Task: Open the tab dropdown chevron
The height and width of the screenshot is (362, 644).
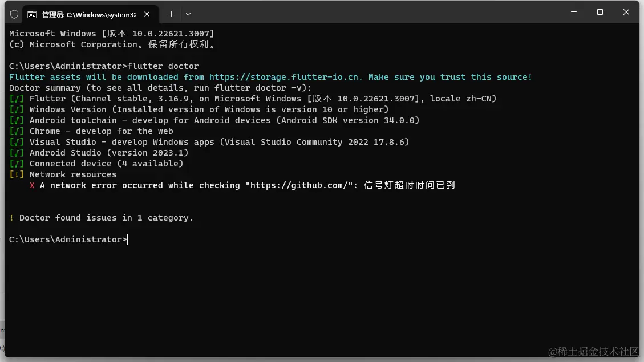Action: [188, 14]
